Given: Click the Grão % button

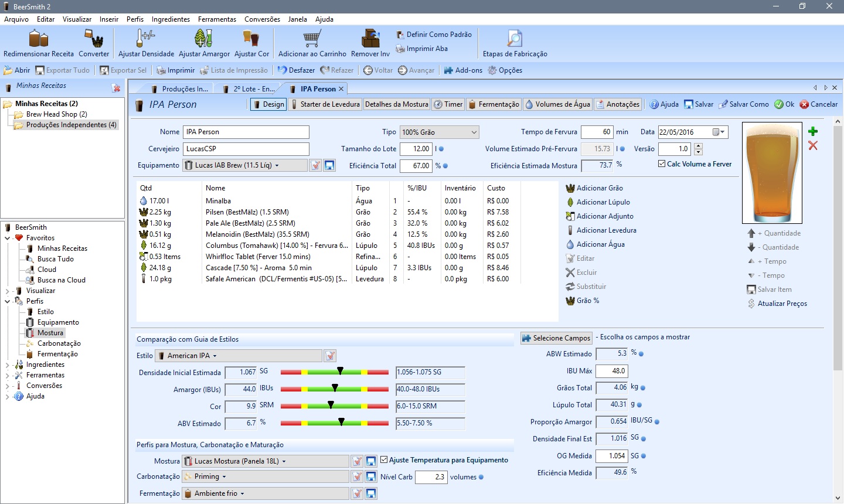Looking at the screenshot, I should click(x=583, y=301).
